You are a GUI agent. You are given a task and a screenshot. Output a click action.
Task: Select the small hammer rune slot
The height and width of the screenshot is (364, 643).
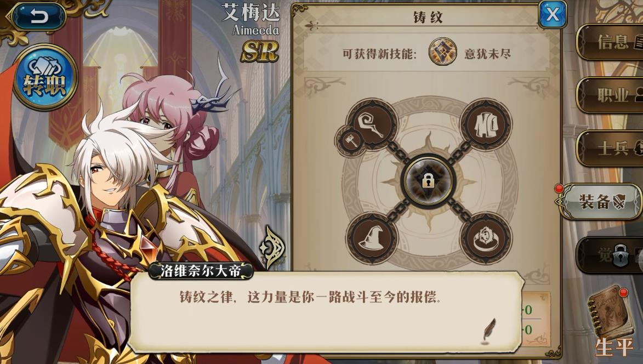point(351,140)
